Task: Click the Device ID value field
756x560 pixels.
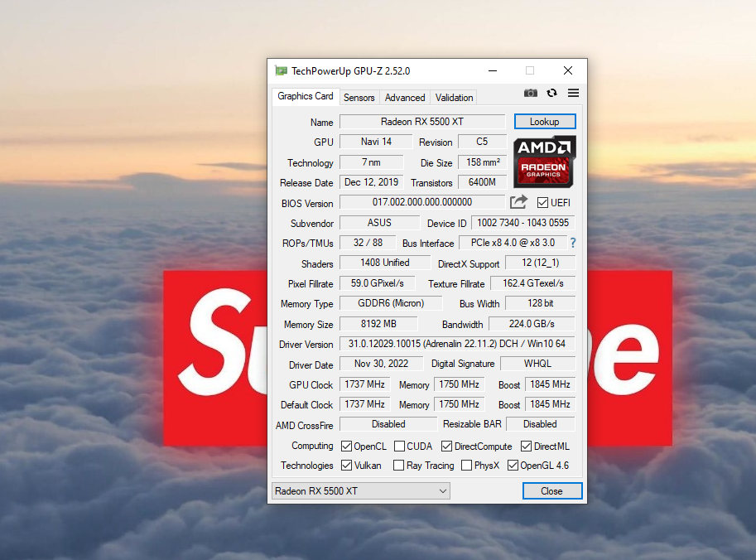Action: (523, 223)
